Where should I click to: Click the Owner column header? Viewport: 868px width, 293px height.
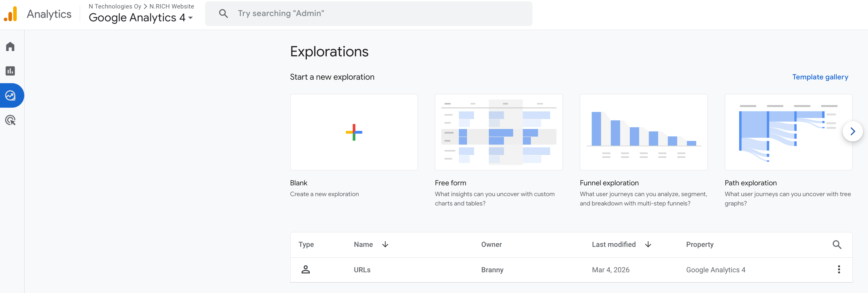point(491,245)
